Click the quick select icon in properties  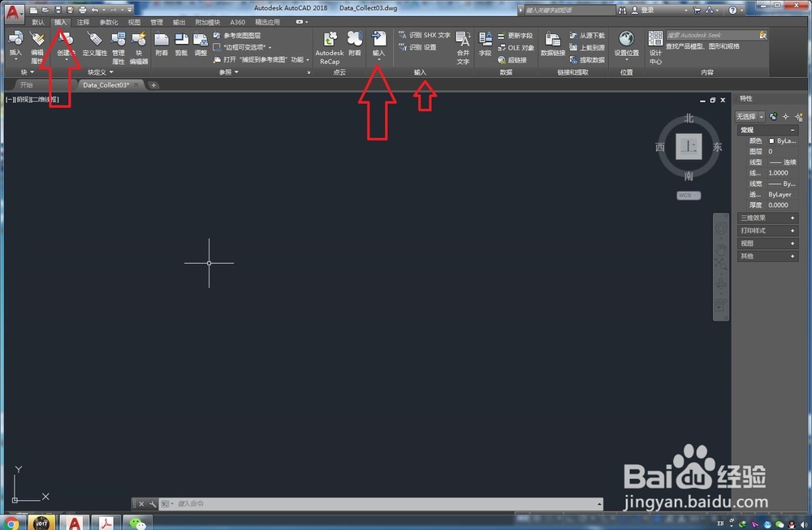(x=798, y=116)
